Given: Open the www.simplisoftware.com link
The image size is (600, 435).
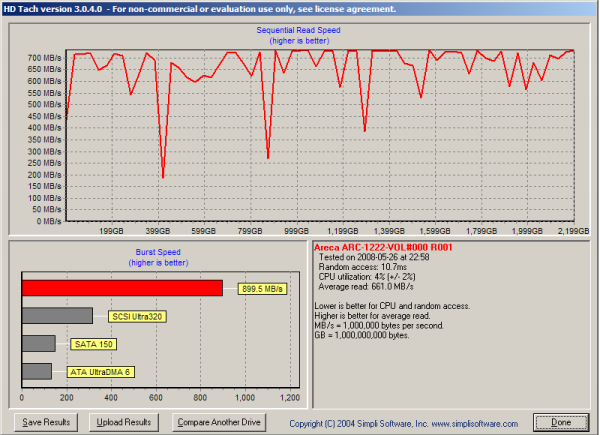Looking at the screenshot, I should pyautogui.click(x=474, y=424).
